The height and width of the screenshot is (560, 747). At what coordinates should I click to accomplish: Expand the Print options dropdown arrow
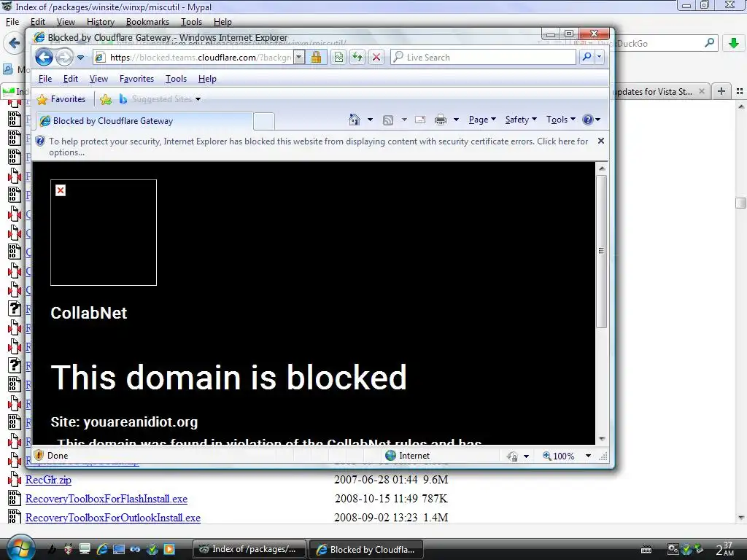pyautogui.click(x=456, y=120)
